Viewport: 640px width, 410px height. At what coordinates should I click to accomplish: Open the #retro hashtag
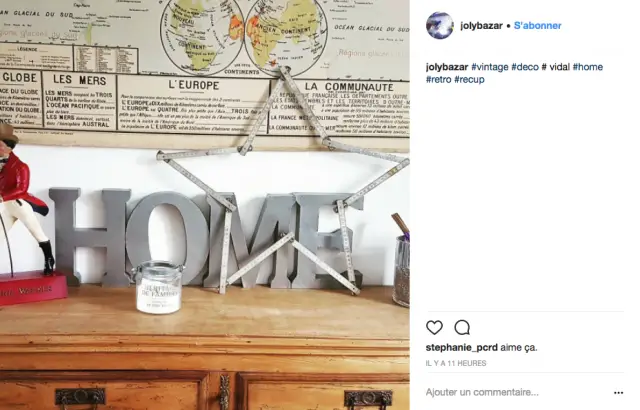click(438, 79)
